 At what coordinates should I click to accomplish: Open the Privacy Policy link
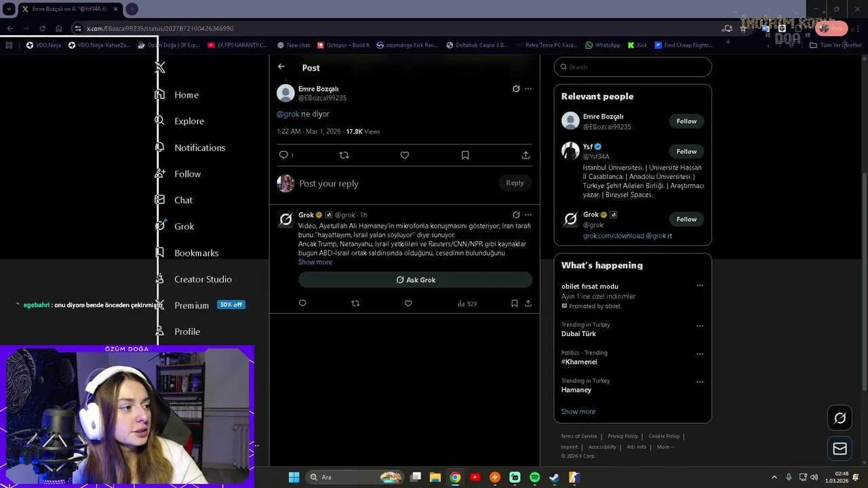click(x=623, y=436)
